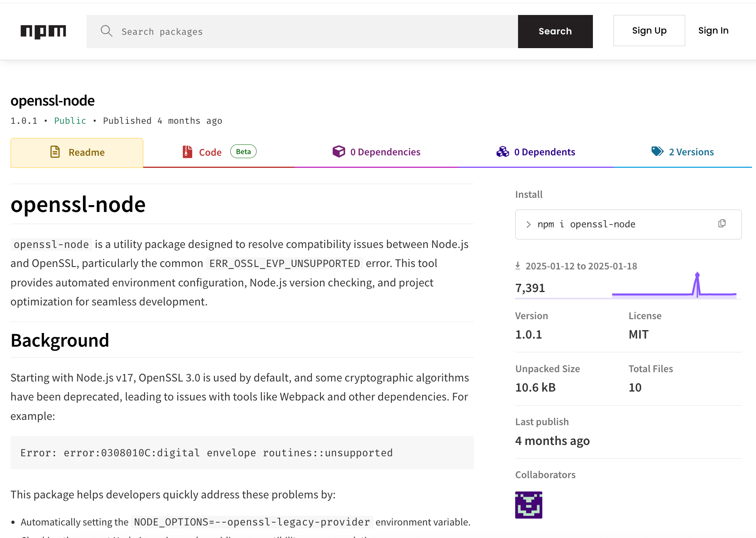The image size is (756, 538).
Task: Click the MIT license value
Action: 638,335
